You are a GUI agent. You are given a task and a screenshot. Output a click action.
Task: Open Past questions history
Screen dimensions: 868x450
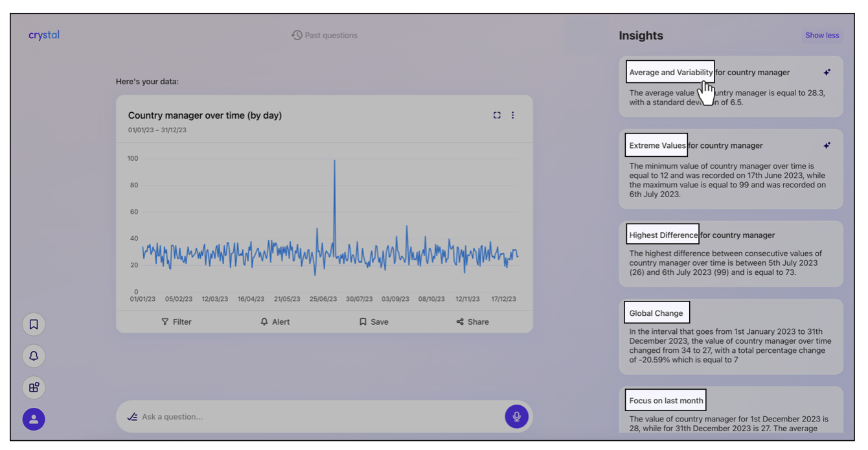[x=325, y=36]
